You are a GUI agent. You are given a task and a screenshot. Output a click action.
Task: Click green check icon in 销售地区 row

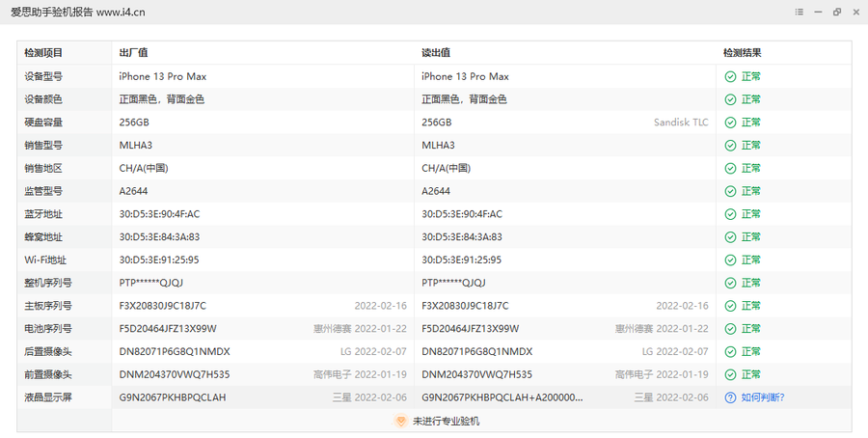[x=730, y=168]
